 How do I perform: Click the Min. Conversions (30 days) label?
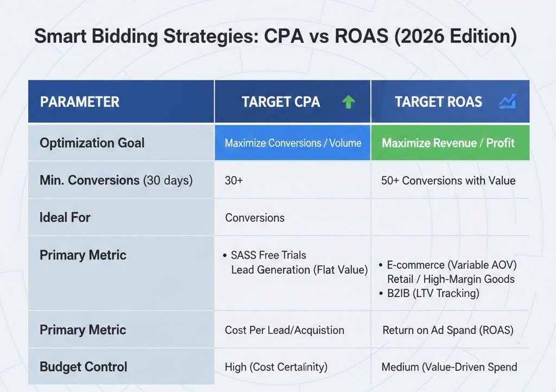tap(116, 180)
